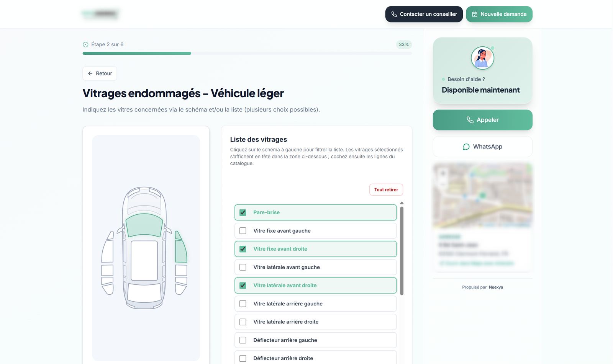Viewport: 613px width, 364px height.
Task: Uncheck the Vitre fixe avant droite checkbox
Action: pos(243,249)
